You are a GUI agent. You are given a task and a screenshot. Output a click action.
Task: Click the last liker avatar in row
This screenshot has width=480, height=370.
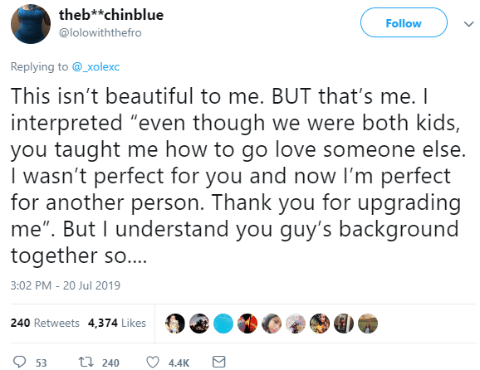pos(368,323)
